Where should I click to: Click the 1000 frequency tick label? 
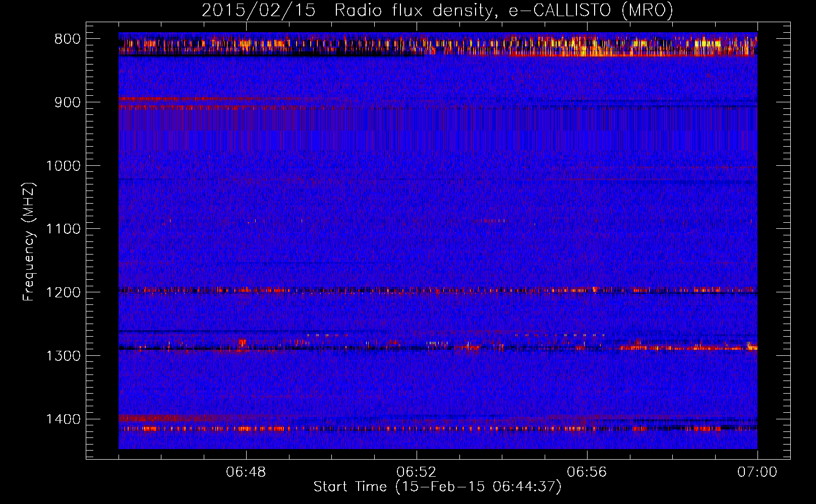pyautogui.click(x=64, y=166)
